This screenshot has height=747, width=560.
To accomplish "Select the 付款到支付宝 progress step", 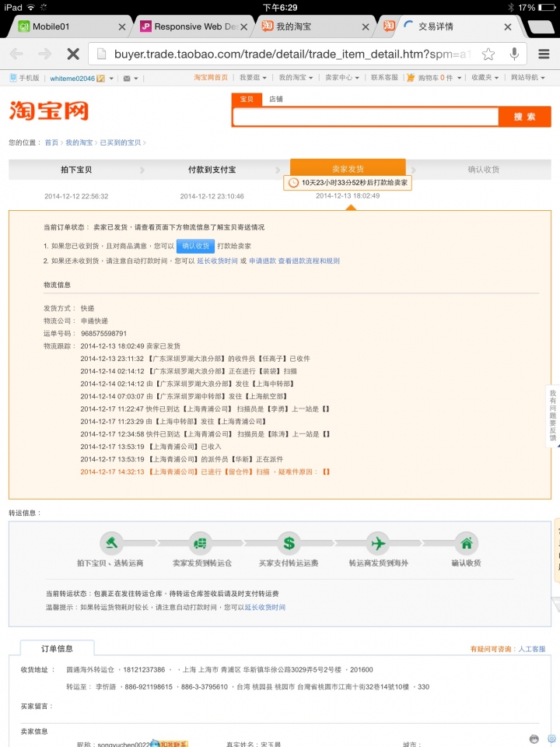I will [212, 170].
